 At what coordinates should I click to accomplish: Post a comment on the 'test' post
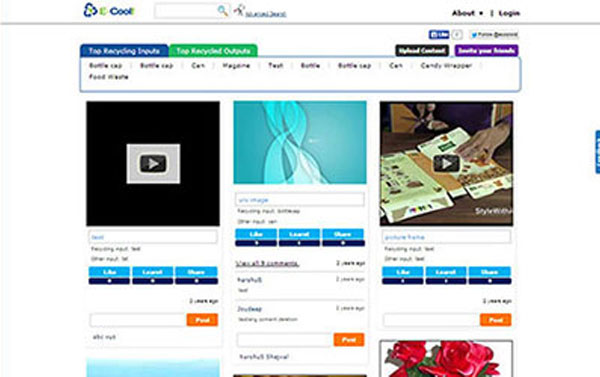(202, 320)
